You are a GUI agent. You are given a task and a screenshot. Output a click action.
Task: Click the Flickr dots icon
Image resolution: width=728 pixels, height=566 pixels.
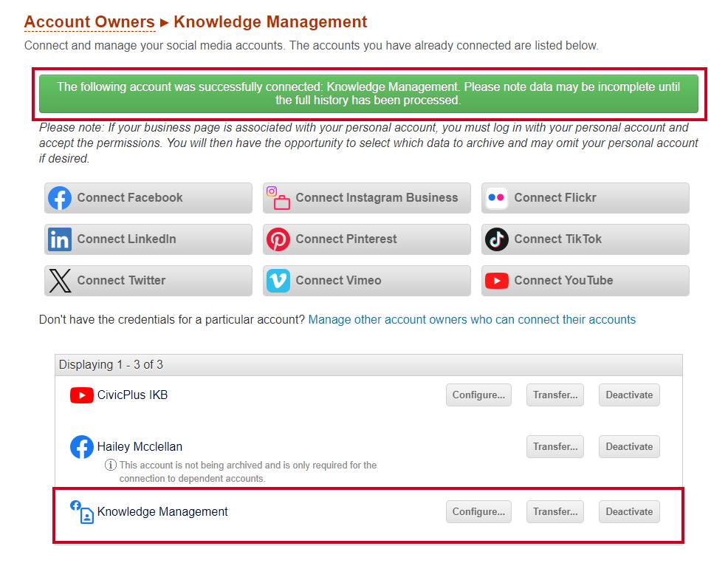(x=496, y=198)
